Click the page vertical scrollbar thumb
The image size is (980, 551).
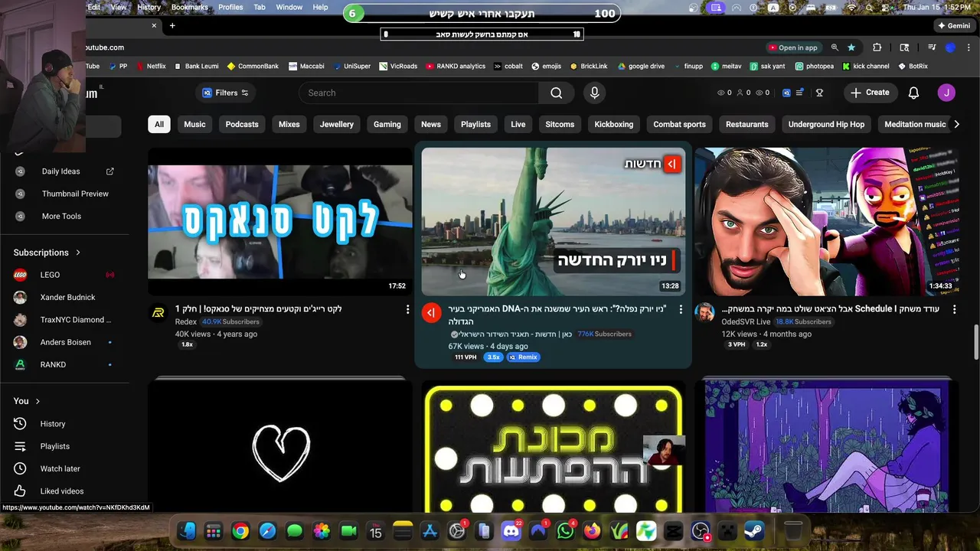pyautogui.click(x=976, y=341)
